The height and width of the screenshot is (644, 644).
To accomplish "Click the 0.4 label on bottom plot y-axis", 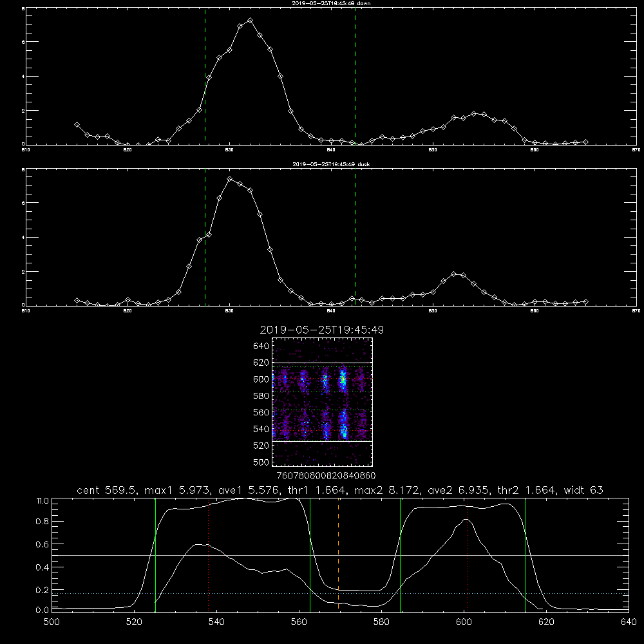I will (42, 567).
